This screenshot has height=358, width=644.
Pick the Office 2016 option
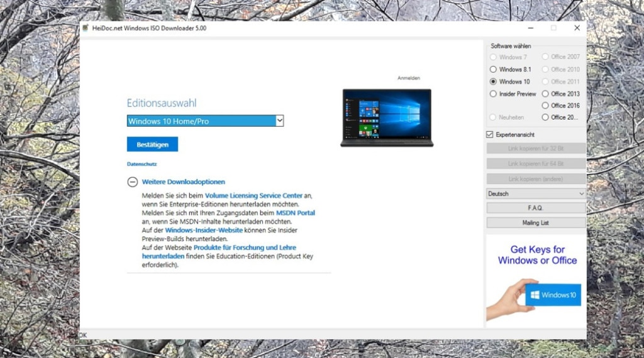point(545,106)
